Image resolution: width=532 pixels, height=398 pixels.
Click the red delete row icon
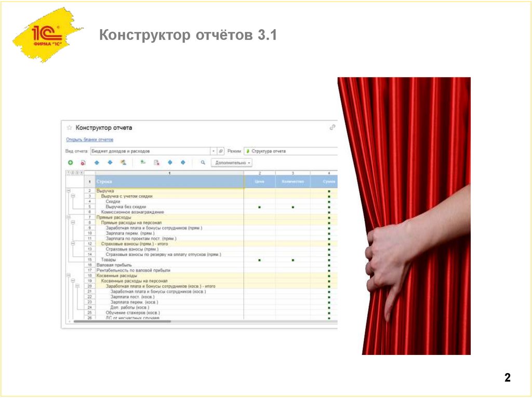pyautogui.click(x=82, y=162)
